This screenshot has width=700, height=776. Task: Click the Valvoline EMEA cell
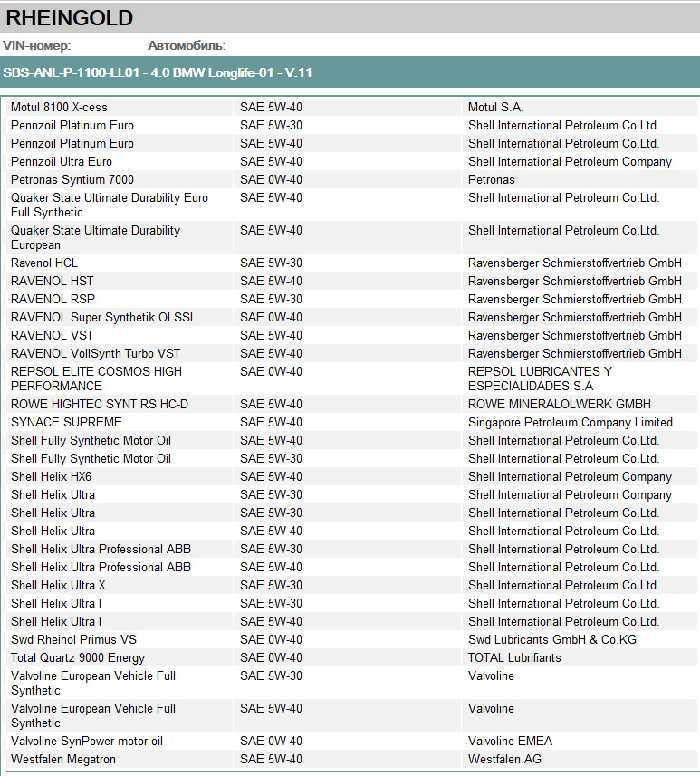[510, 742]
